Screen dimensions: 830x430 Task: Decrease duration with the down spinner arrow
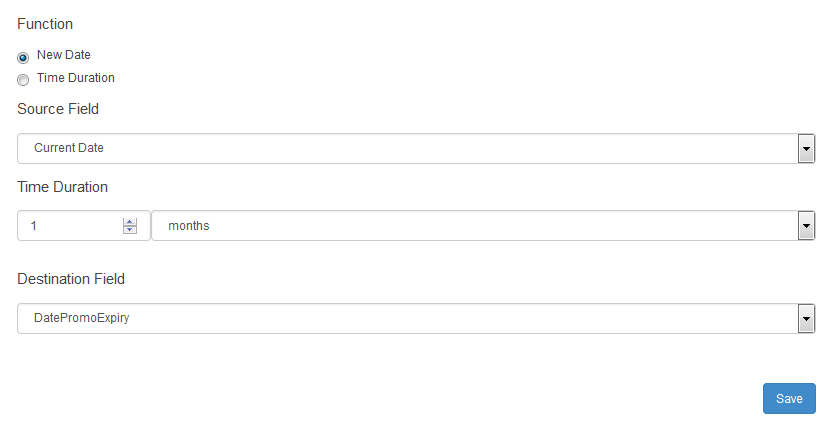(x=129, y=231)
